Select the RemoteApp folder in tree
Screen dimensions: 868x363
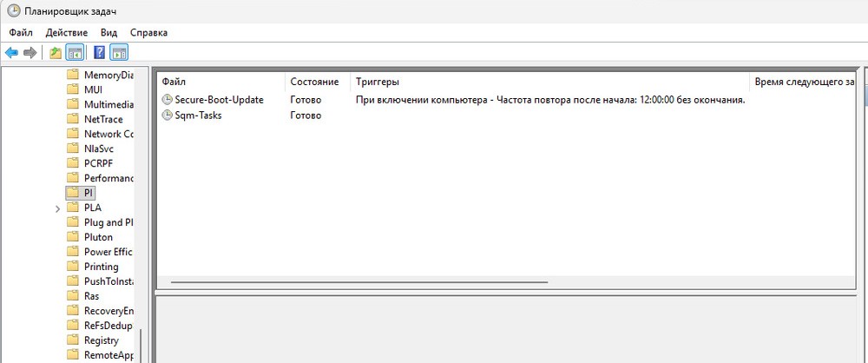coord(108,354)
